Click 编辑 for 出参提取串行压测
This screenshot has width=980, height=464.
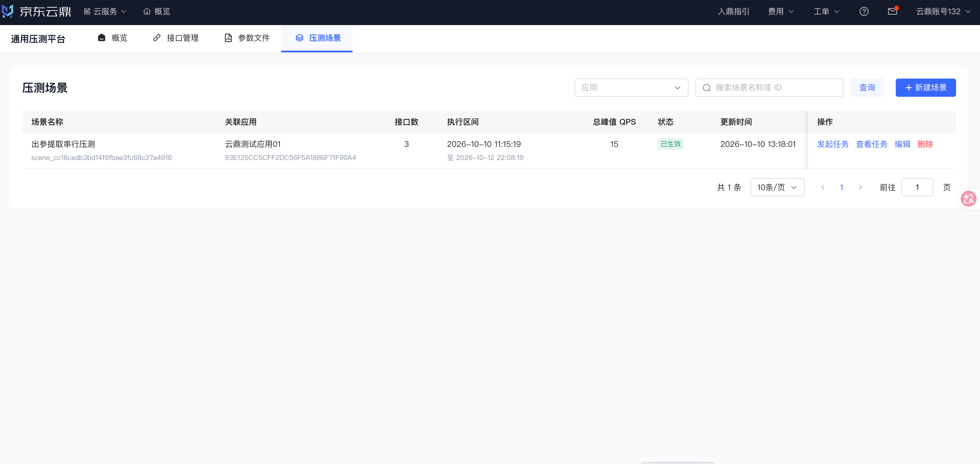pos(902,144)
